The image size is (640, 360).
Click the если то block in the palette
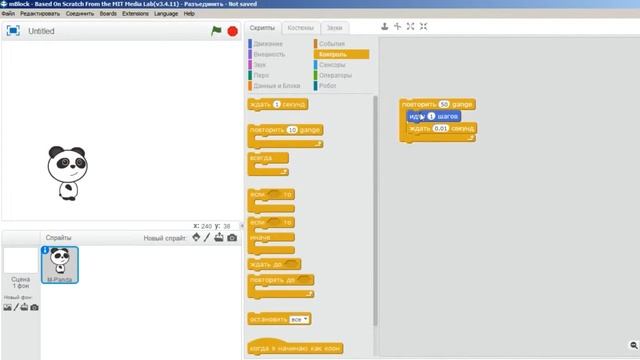(270, 195)
